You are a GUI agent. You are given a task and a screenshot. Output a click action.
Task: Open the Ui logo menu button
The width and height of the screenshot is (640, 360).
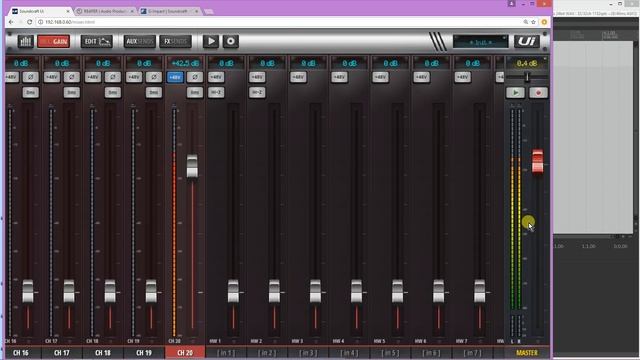(x=527, y=41)
